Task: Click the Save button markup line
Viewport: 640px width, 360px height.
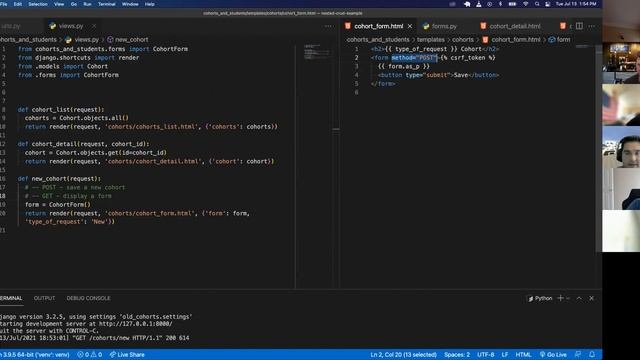Action: [438, 75]
